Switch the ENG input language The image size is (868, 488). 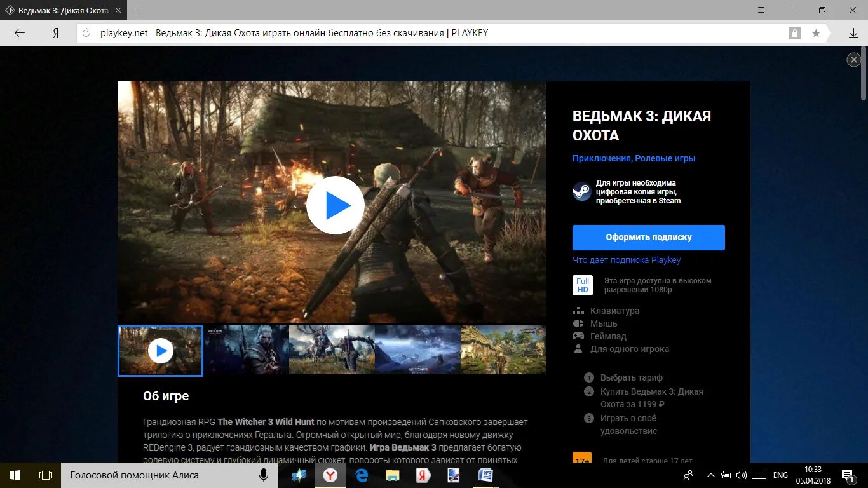coord(780,475)
